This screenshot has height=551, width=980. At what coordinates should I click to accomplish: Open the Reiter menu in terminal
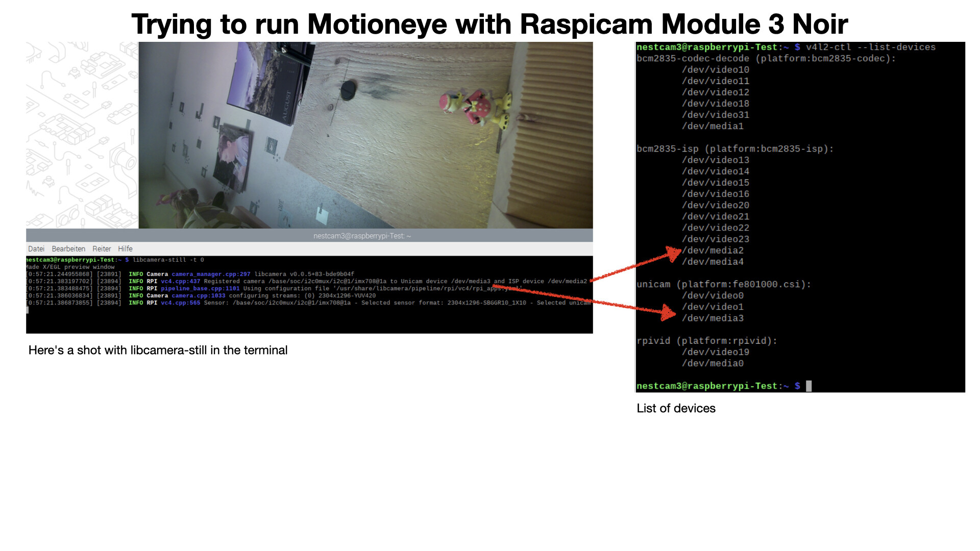coord(102,249)
